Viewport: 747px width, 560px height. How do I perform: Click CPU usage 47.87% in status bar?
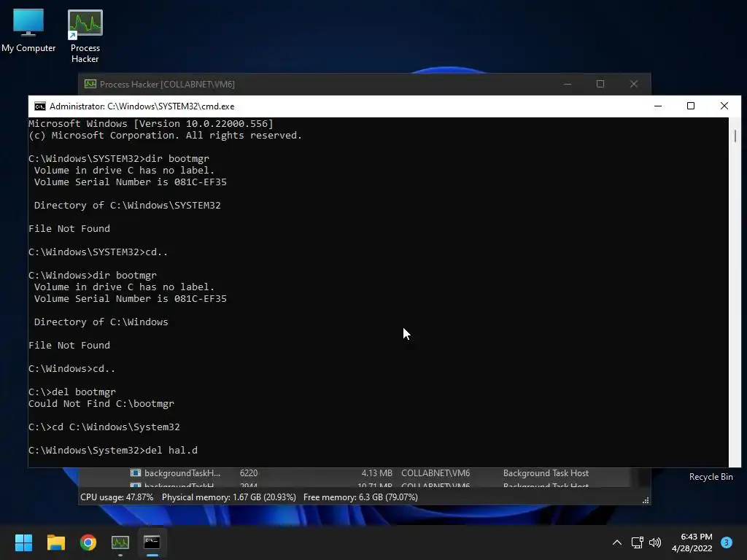click(x=117, y=497)
